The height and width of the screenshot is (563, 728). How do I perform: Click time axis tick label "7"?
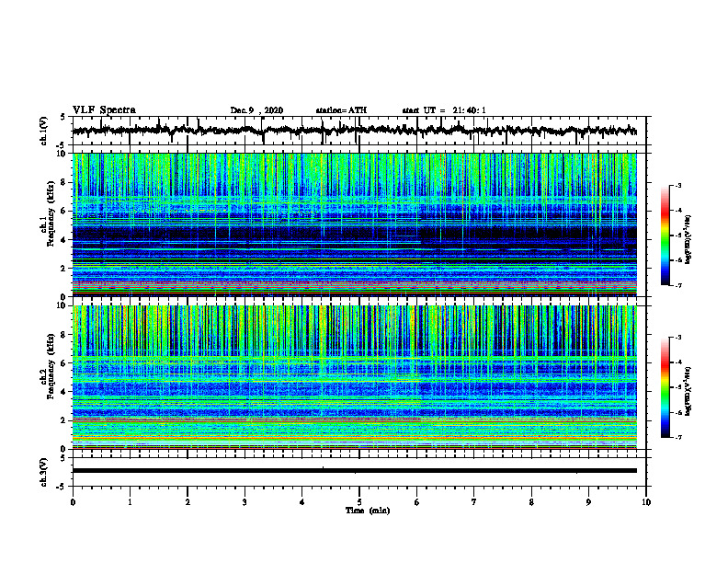[474, 502]
